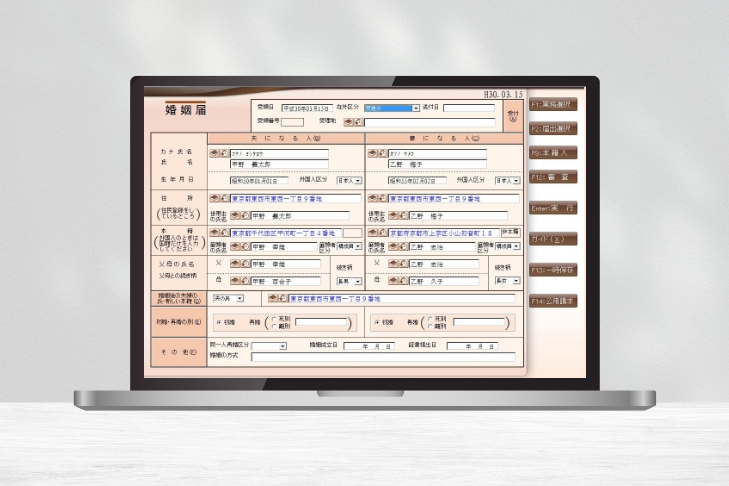Click the 婚姻成立日 date field

click(x=369, y=346)
